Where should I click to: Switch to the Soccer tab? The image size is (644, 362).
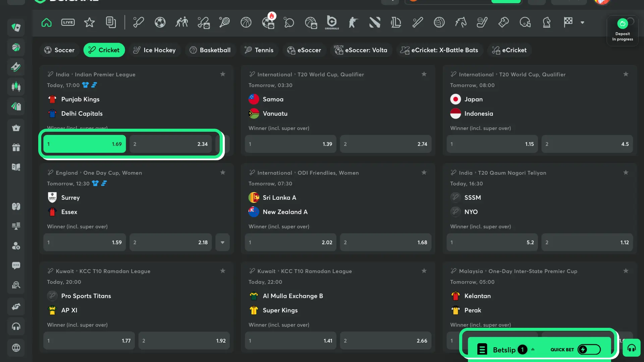(59, 50)
